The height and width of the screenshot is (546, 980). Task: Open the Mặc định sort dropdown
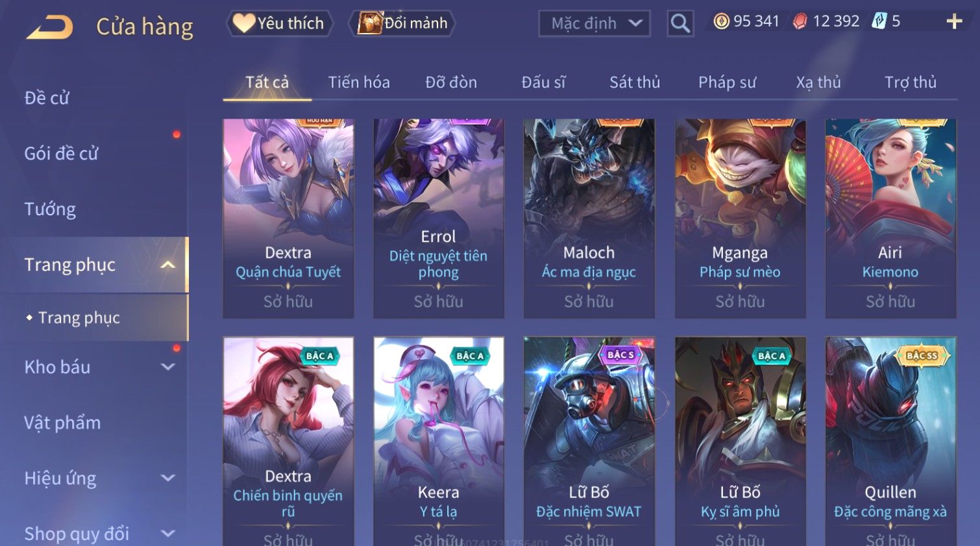(594, 23)
